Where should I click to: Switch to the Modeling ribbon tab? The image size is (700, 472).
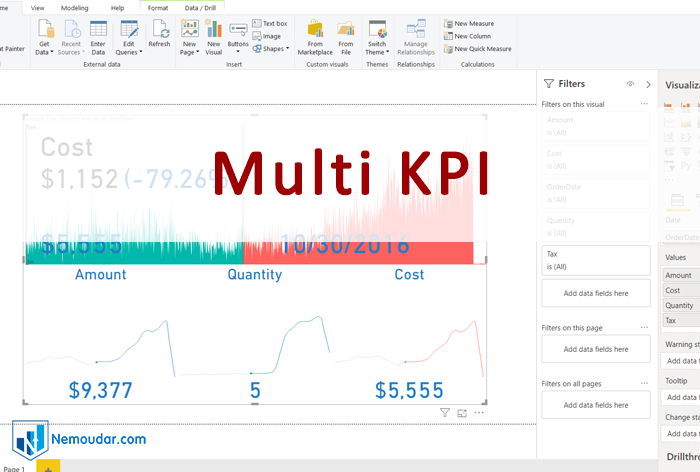(75, 7)
